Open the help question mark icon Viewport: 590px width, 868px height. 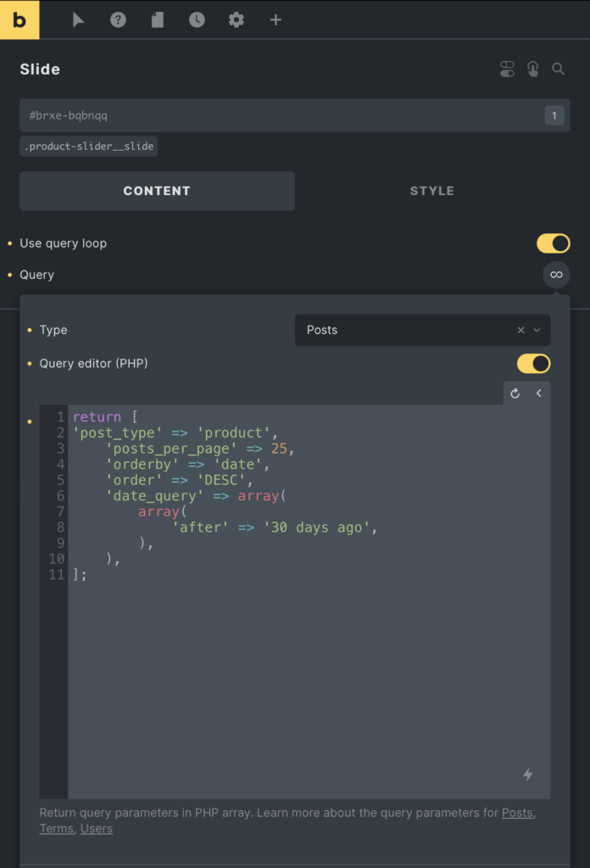click(118, 20)
